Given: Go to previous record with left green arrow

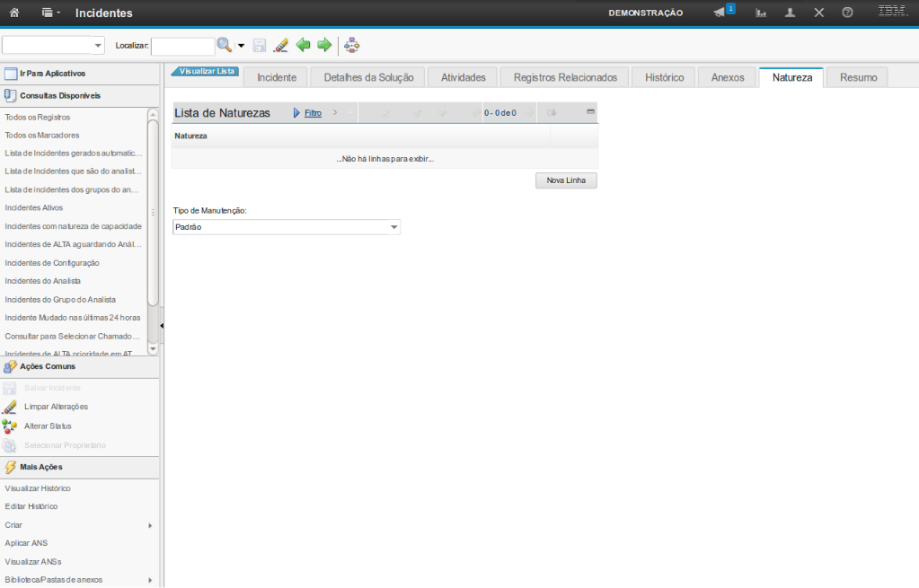Looking at the screenshot, I should (304, 45).
